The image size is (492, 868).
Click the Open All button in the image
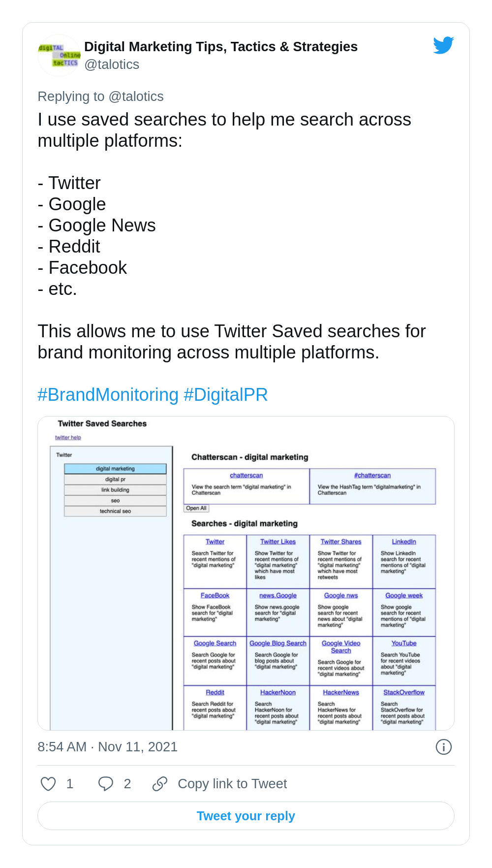[196, 508]
